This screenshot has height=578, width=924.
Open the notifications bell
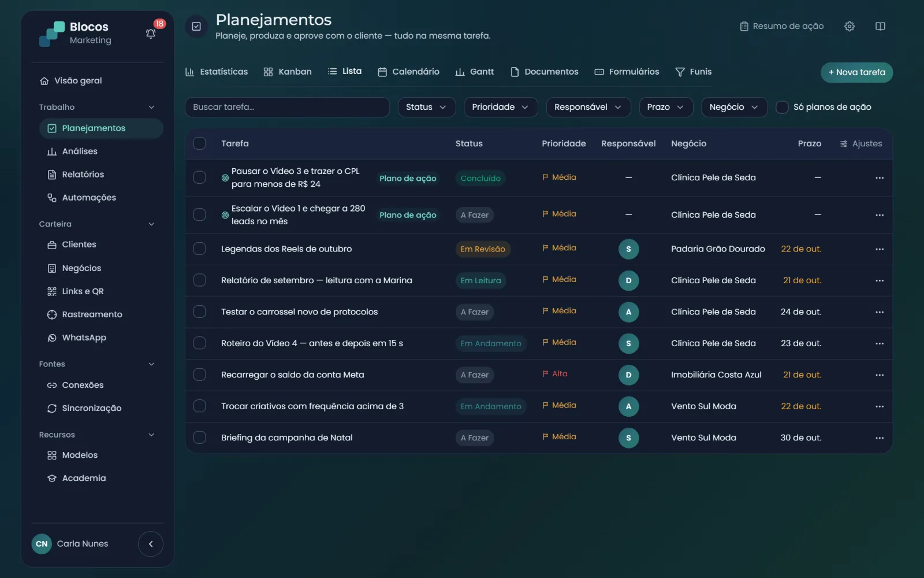[151, 34]
